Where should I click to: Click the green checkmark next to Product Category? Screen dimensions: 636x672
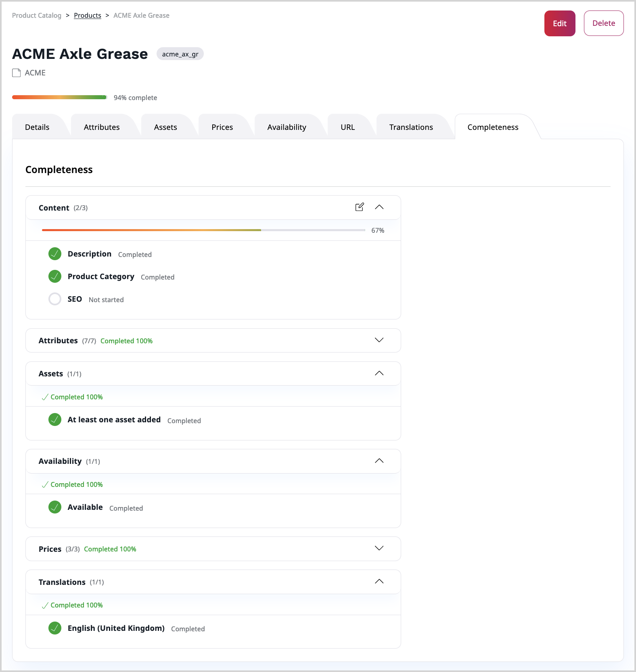point(55,276)
